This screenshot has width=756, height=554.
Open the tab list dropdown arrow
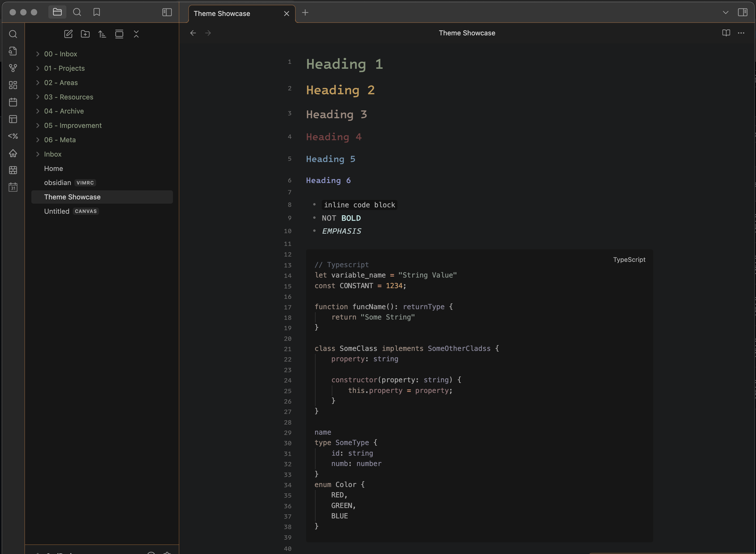tap(725, 12)
